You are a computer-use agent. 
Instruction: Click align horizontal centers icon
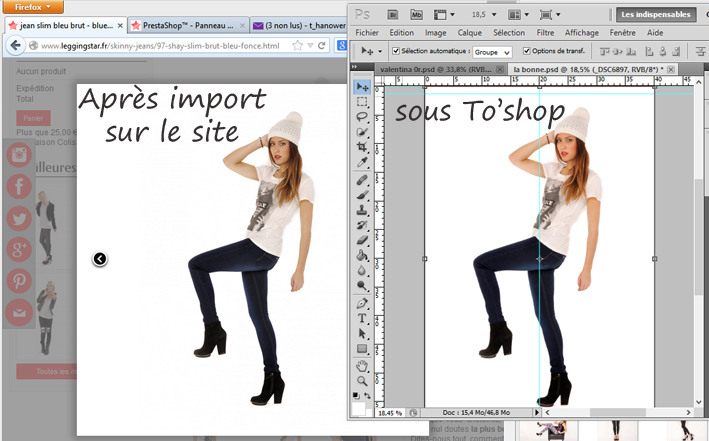click(x=662, y=52)
